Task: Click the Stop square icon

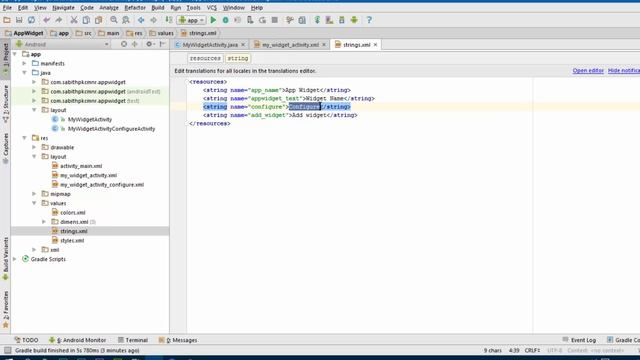Action: 275,20
